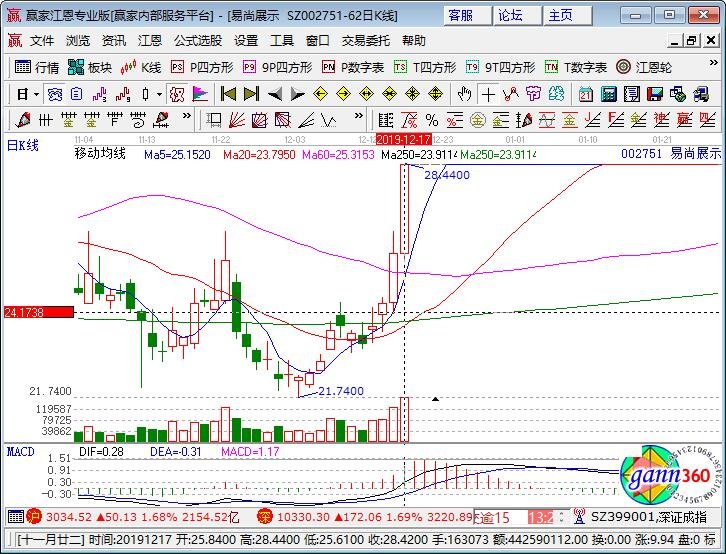The height and width of the screenshot is (554, 726).
Task: Open the calendar 21 icon
Action: pos(586,95)
